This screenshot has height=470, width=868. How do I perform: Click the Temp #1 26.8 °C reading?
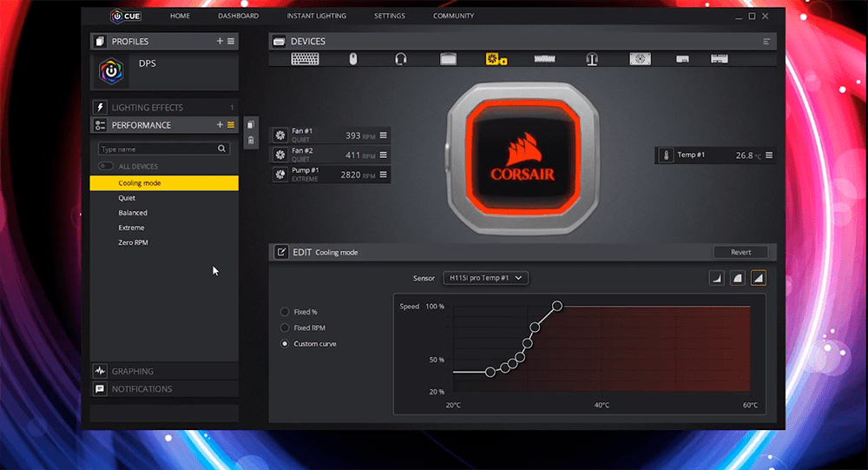click(x=748, y=156)
